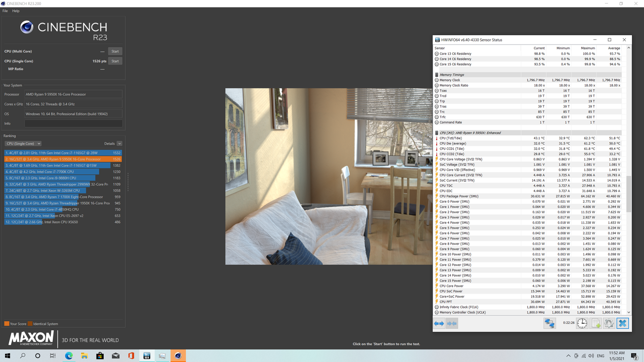This screenshot has width=644, height=362.
Task: Click HWiNFO log file button with green plus
Action: (x=595, y=323)
